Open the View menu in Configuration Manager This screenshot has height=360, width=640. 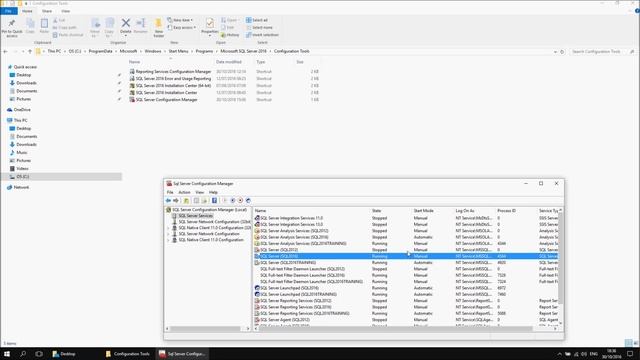[x=200, y=192]
